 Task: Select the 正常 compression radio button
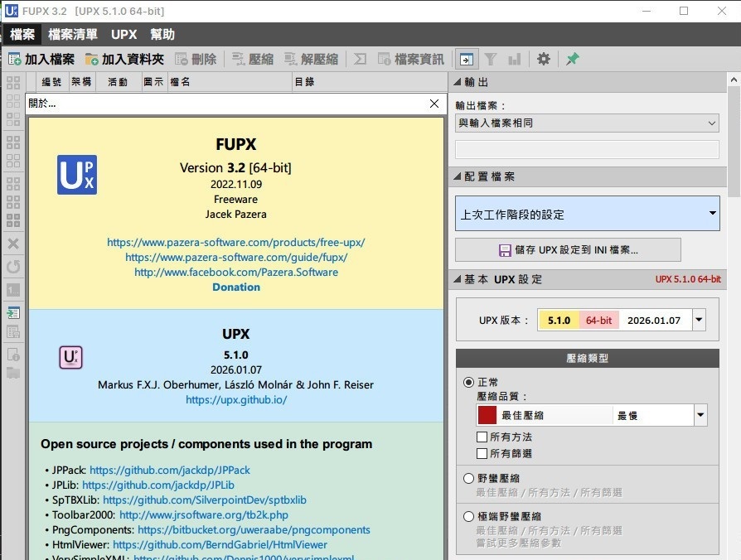pyautogui.click(x=469, y=383)
